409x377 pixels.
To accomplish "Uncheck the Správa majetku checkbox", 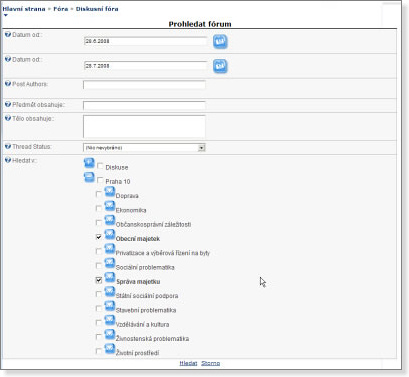I will [x=99, y=280].
